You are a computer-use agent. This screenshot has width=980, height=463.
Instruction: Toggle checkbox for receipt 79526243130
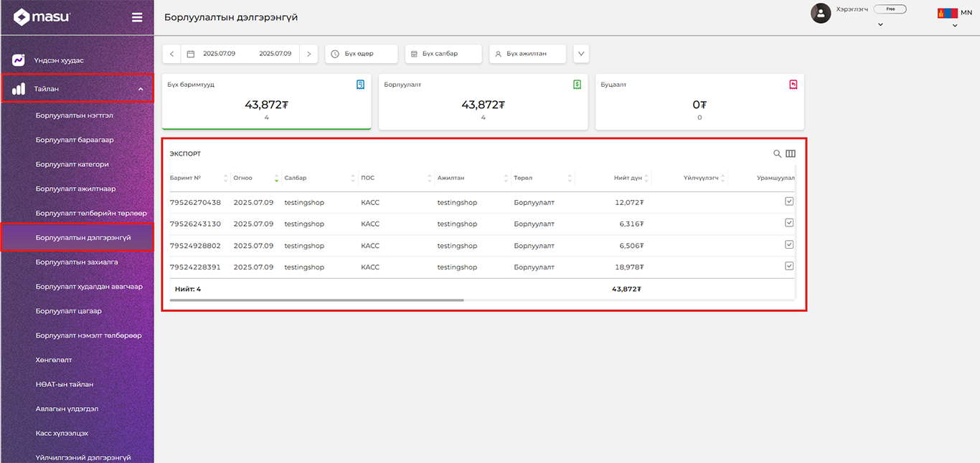pyautogui.click(x=789, y=223)
